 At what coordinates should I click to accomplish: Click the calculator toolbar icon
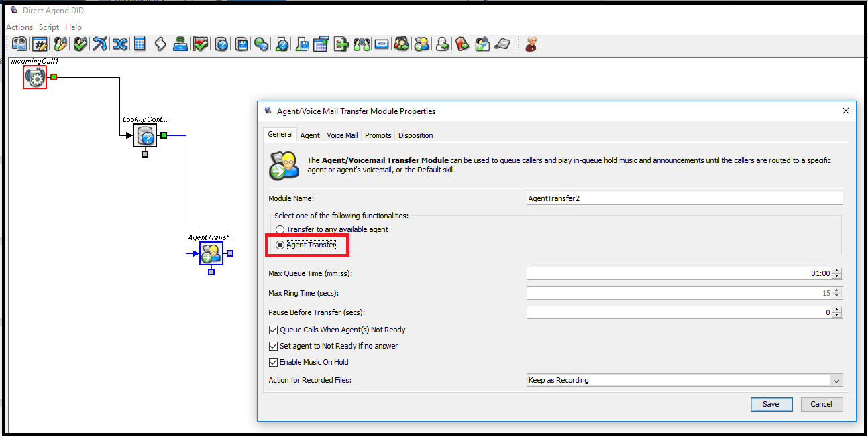140,44
